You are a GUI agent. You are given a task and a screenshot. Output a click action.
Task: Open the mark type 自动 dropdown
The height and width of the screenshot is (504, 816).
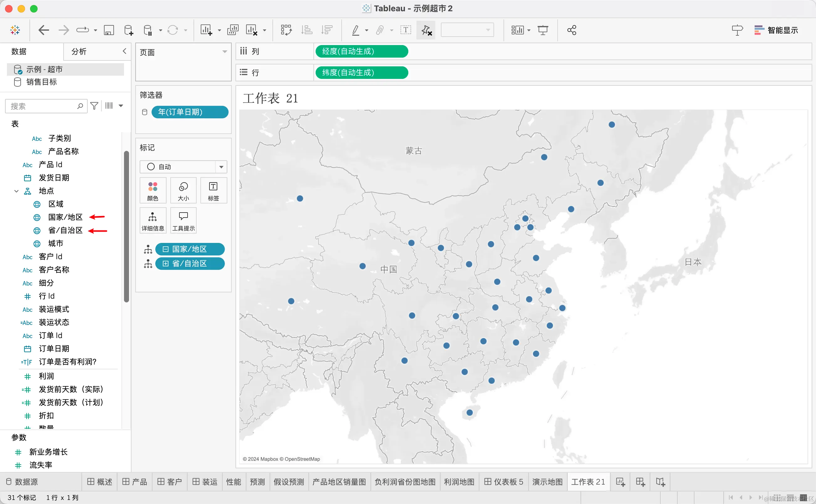[x=221, y=167]
